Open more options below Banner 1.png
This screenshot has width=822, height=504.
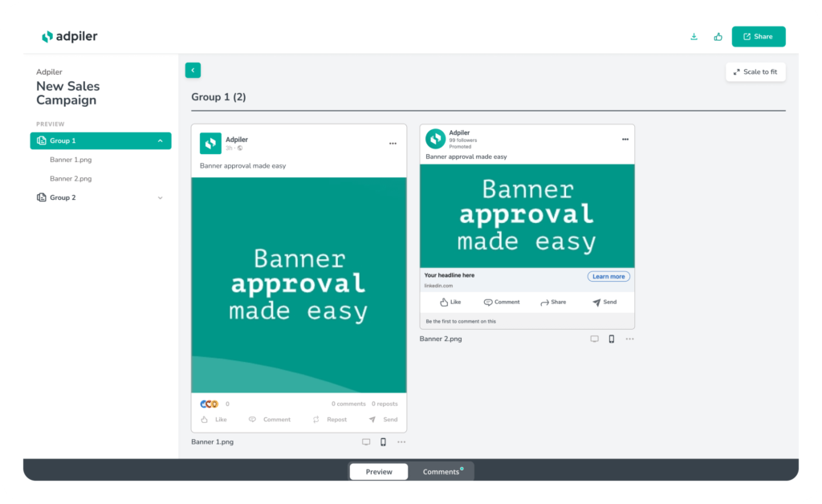(x=401, y=442)
